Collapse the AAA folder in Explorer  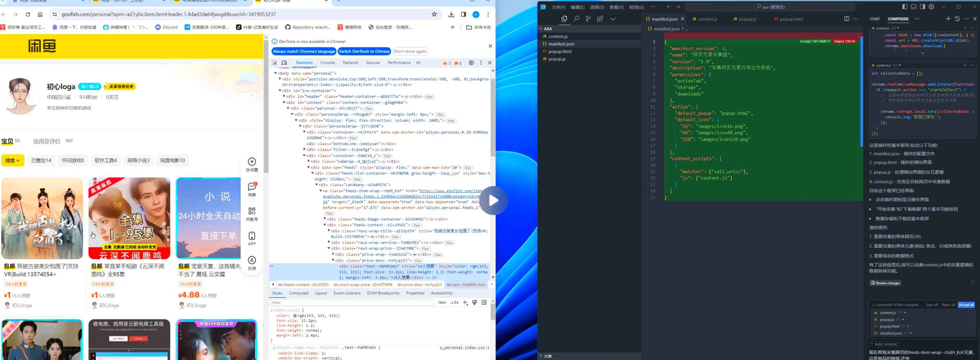coord(541,28)
